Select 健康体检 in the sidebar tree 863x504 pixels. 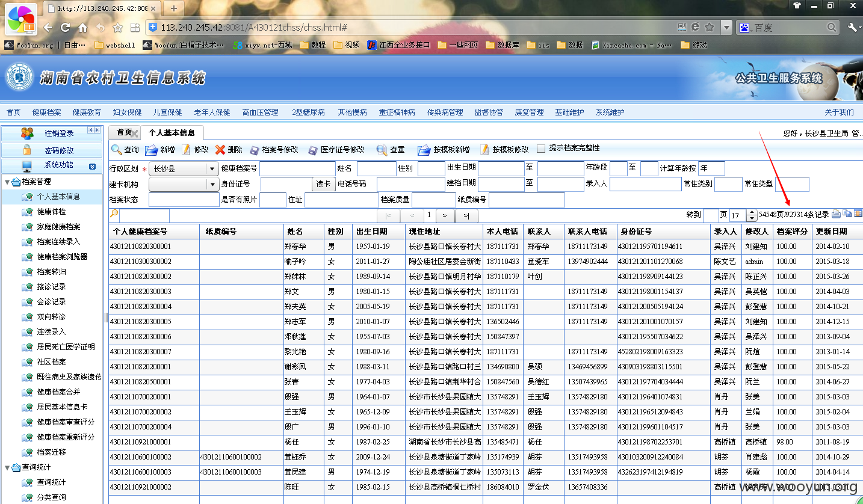[x=52, y=212]
